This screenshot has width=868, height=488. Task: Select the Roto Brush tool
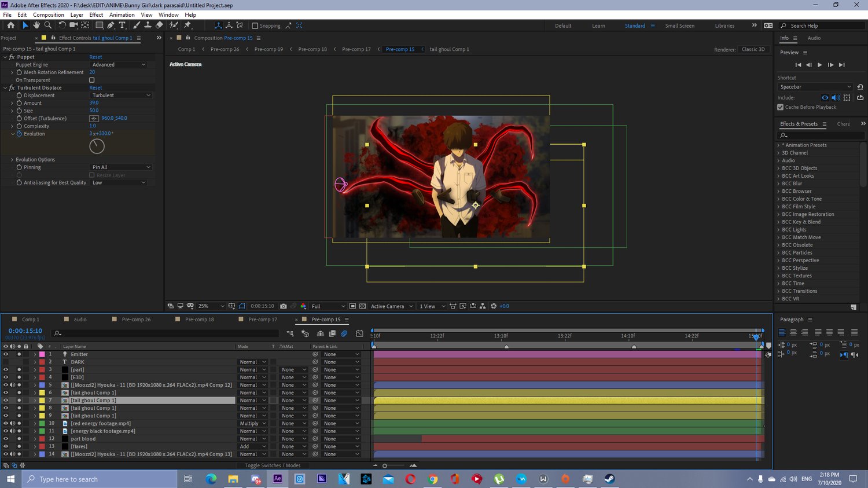[x=174, y=25]
